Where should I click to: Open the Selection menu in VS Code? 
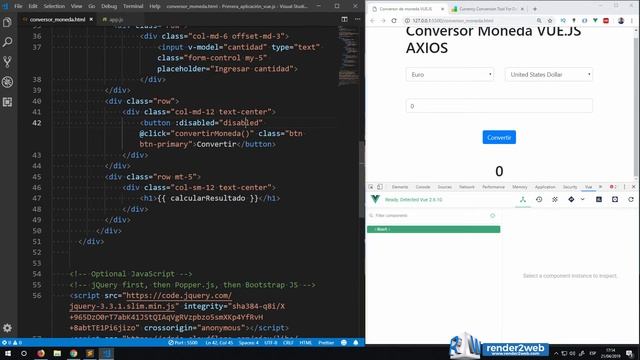54,6
